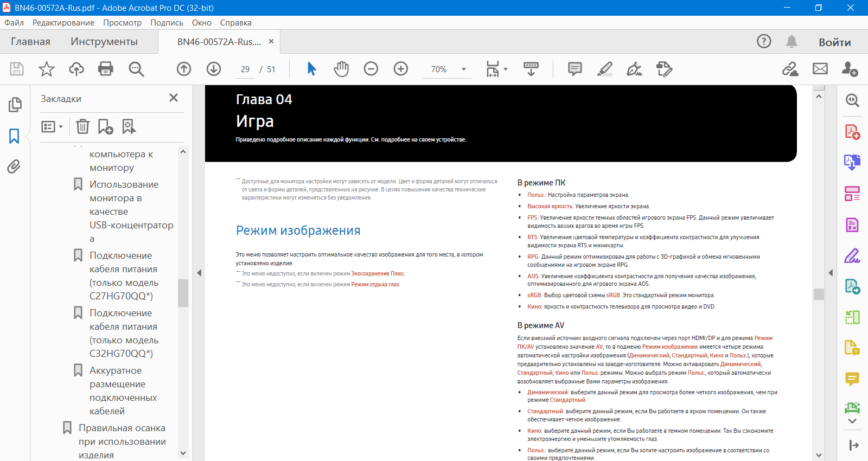Add document to starred with star icon

47,69
